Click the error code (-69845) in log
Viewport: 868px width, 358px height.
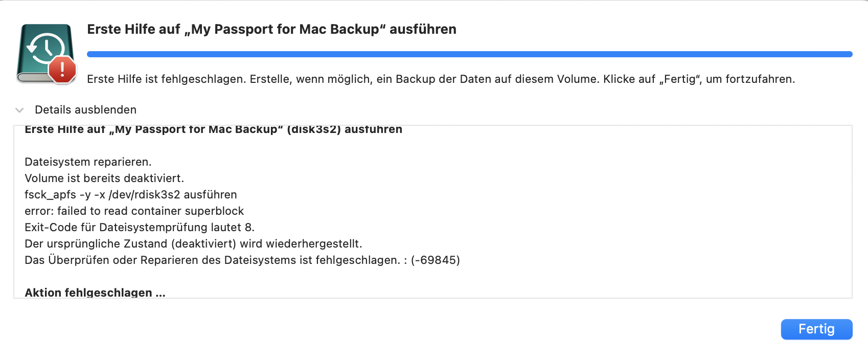click(436, 260)
